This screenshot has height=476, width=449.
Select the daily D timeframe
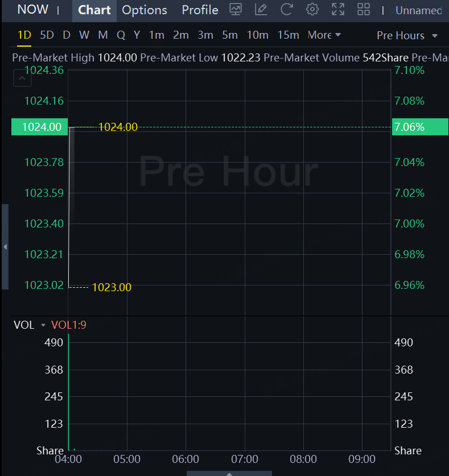tap(67, 35)
